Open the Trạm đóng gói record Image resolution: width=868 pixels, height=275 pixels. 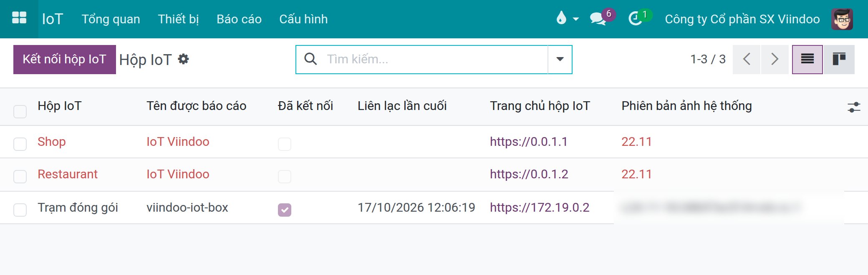point(78,207)
